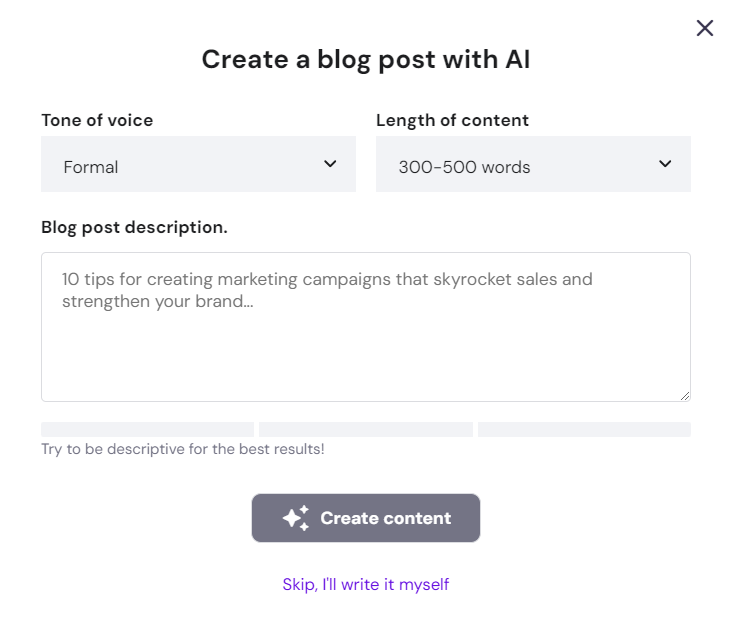The image size is (736, 635).
Task: Choose 'Skip, I'll write it myself' link
Action: click(366, 584)
